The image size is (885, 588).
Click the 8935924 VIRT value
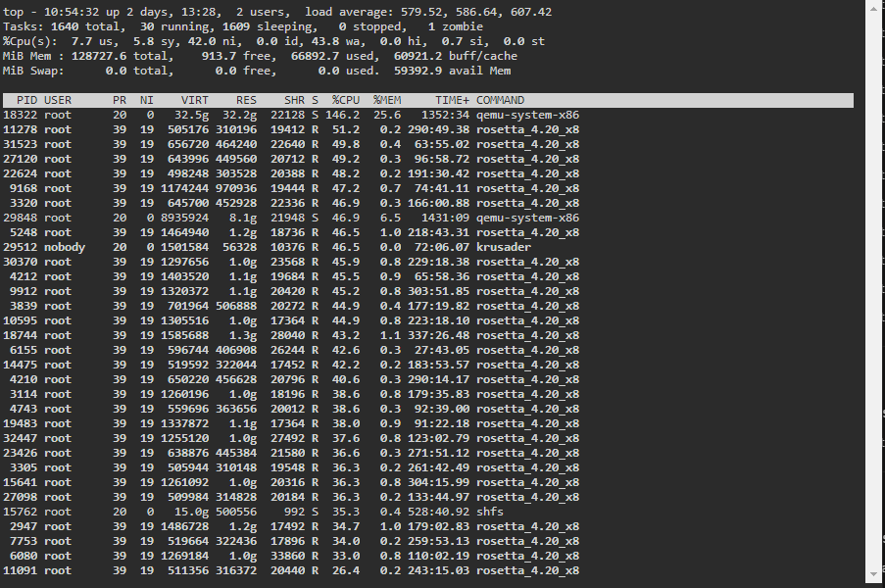click(x=184, y=218)
